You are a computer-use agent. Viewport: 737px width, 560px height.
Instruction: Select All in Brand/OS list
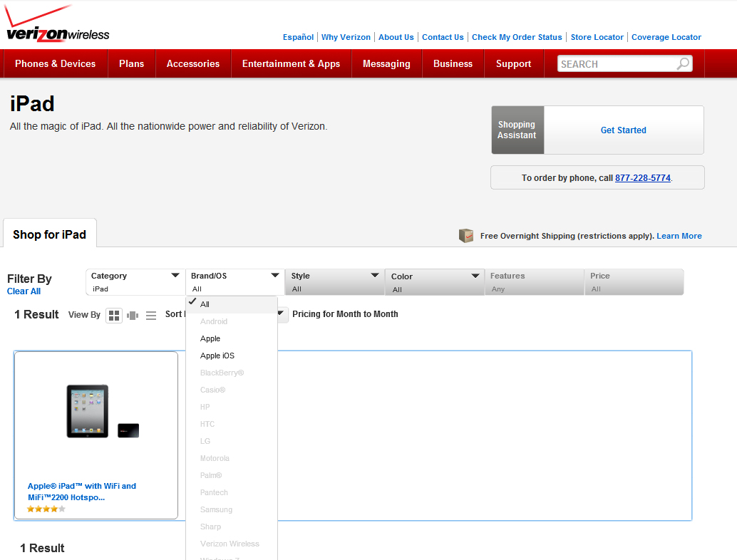coord(232,304)
